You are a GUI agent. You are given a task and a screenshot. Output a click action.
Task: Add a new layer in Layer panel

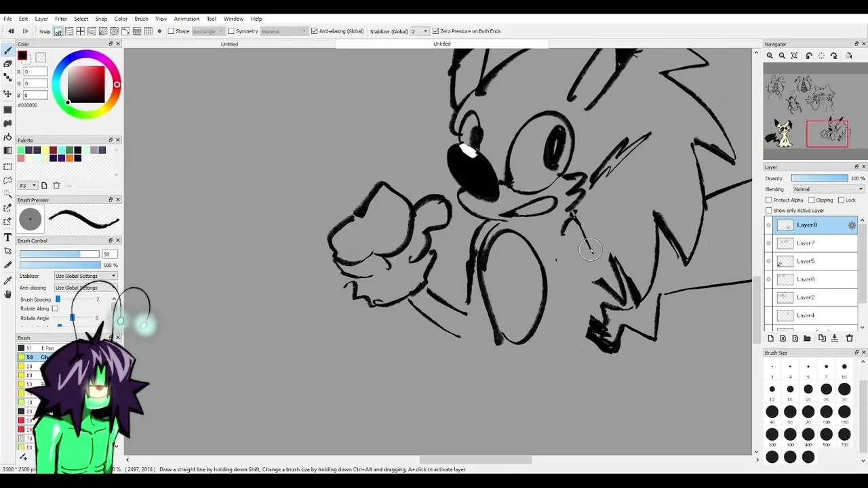coord(770,338)
